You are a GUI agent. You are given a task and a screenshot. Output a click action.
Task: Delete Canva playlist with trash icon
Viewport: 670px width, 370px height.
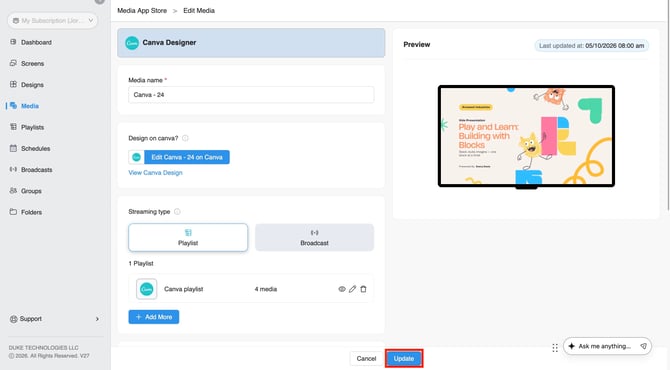click(363, 289)
